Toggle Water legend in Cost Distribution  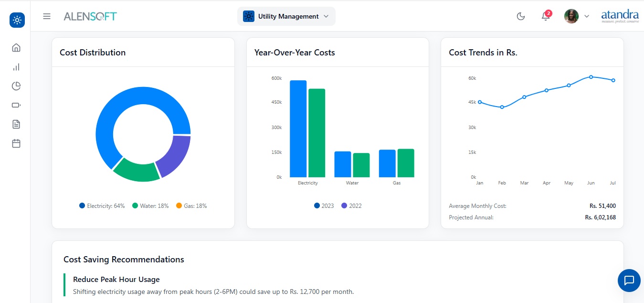150,206
